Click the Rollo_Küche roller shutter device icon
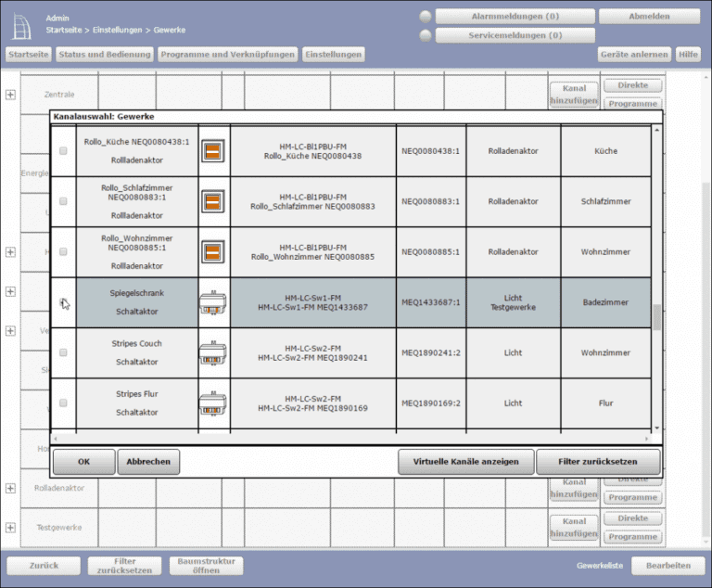712x588 pixels. click(x=213, y=151)
